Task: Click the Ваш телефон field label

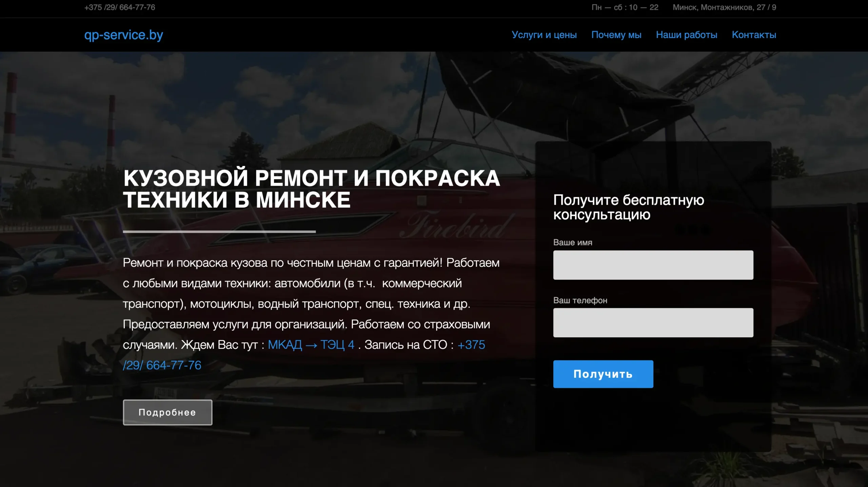Action: 580,300
